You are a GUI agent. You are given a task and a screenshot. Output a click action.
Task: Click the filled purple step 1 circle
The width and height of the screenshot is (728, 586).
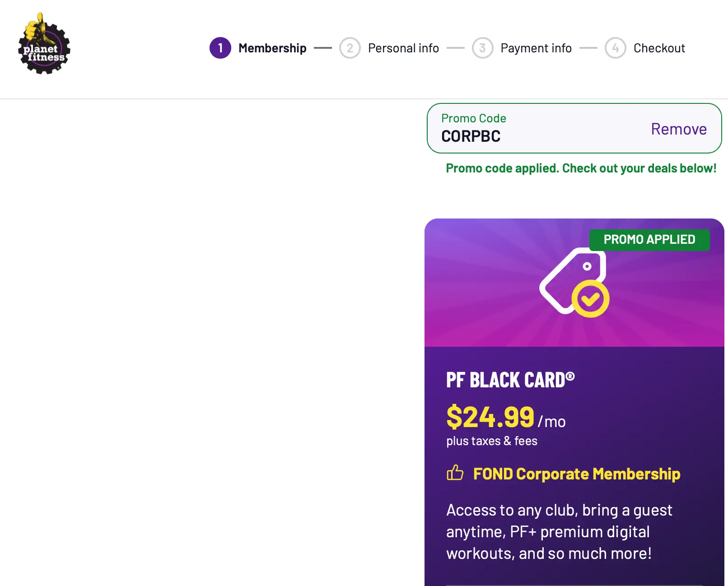coord(220,48)
